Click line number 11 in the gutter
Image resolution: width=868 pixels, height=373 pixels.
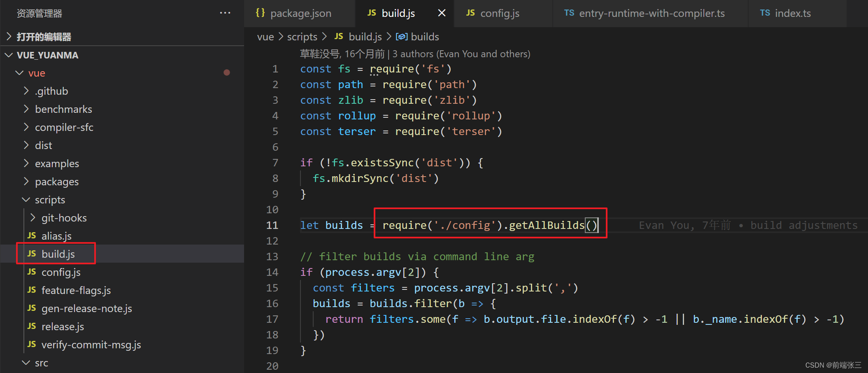click(272, 226)
